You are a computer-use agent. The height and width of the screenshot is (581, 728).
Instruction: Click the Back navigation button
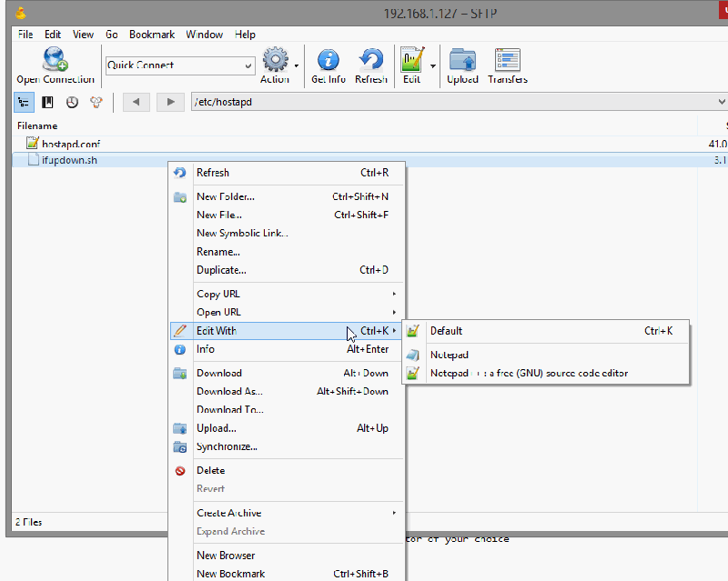click(136, 102)
